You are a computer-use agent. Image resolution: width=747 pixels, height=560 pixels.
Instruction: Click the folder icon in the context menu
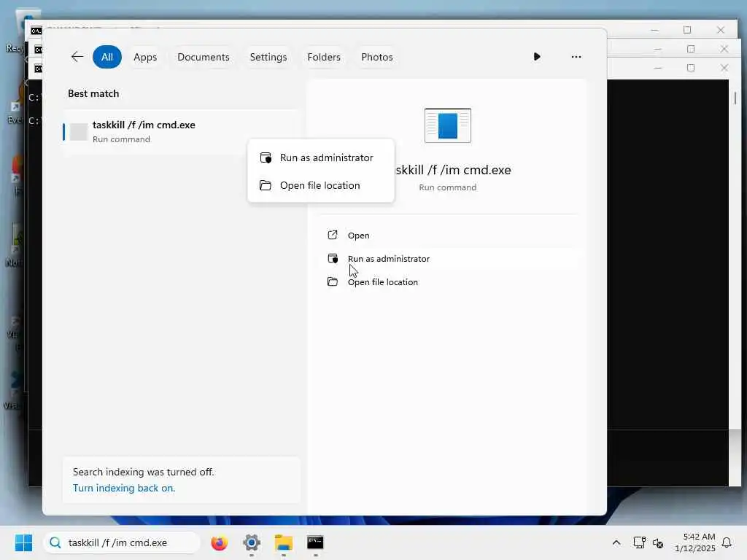pyautogui.click(x=266, y=185)
